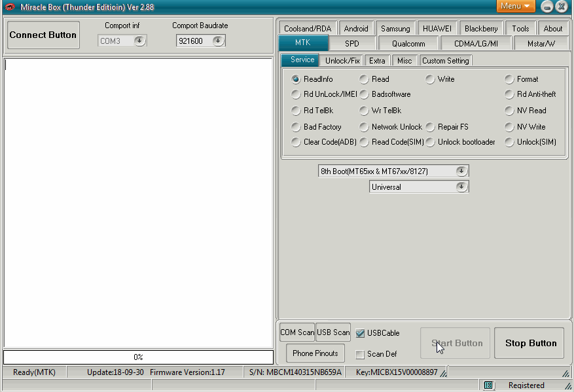574x392 pixels.
Task: Open the Universal model dropdown
Action: coord(461,187)
